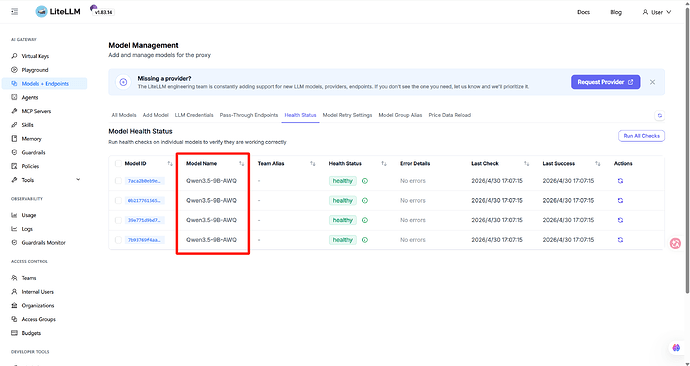The width and height of the screenshot is (690, 366).
Task: Dismiss the Missing a provider banner
Action: (x=653, y=82)
